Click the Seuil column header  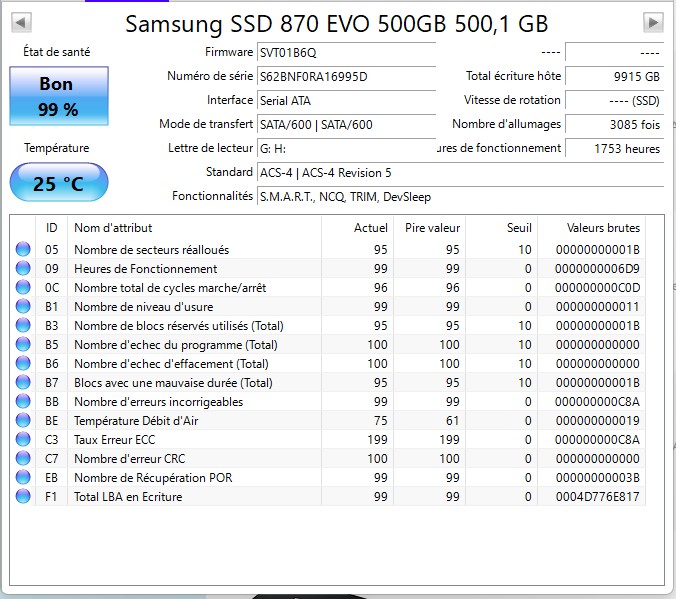click(501, 228)
